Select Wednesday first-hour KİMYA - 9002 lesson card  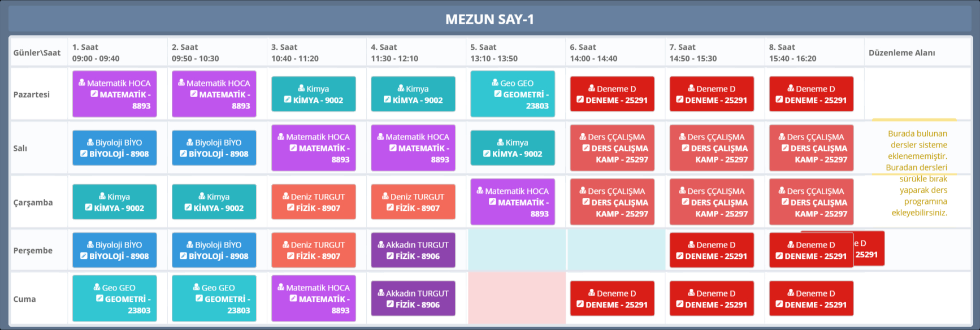pos(115,202)
